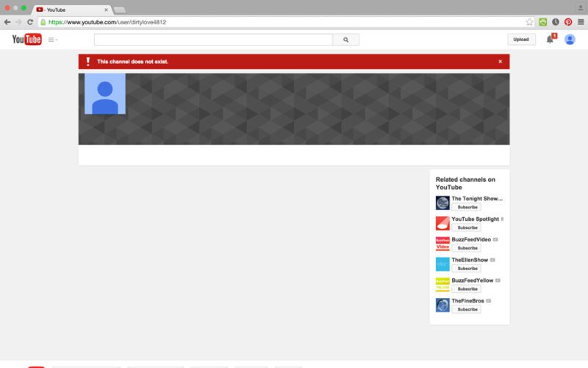Viewport: 588px width, 368px height.
Task: Focus the YouTube search input field
Action: point(213,40)
